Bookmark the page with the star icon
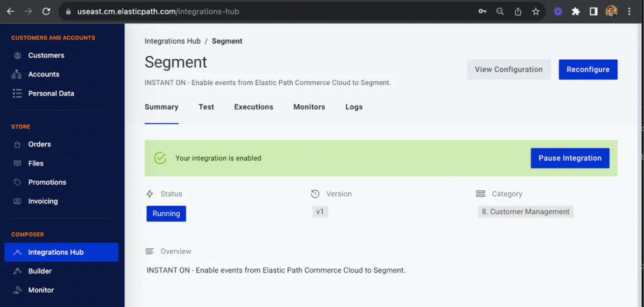 [x=536, y=11]
